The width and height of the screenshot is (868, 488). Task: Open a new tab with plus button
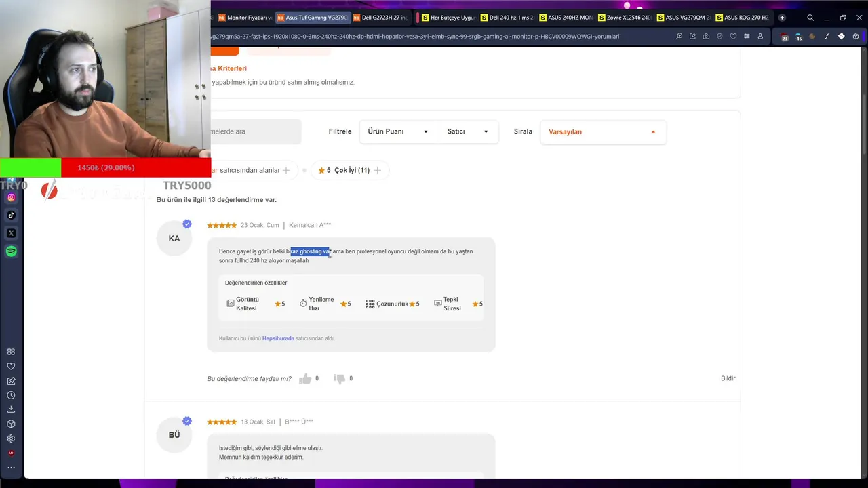(x=782, y=18)
